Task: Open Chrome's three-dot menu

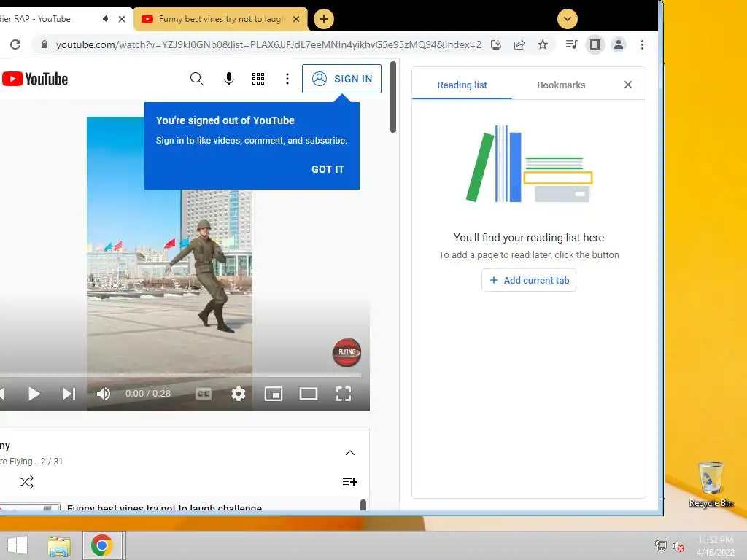Action: pyautogui.click(x=642, y=44)
